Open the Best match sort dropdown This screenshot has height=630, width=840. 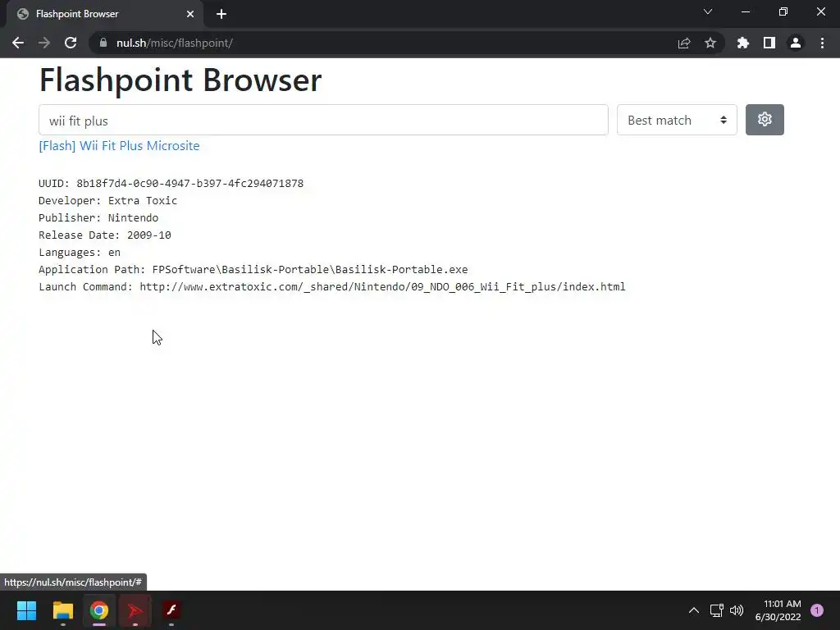(677, 120)
